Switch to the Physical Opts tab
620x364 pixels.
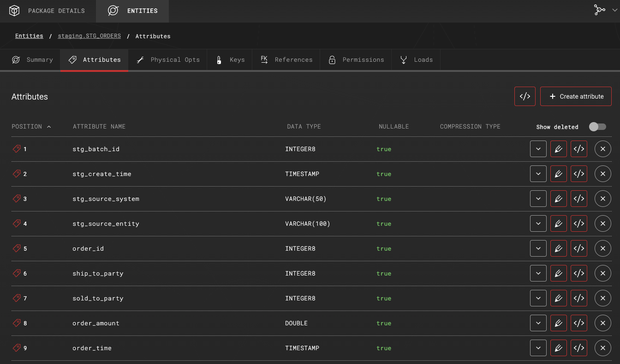168,60
